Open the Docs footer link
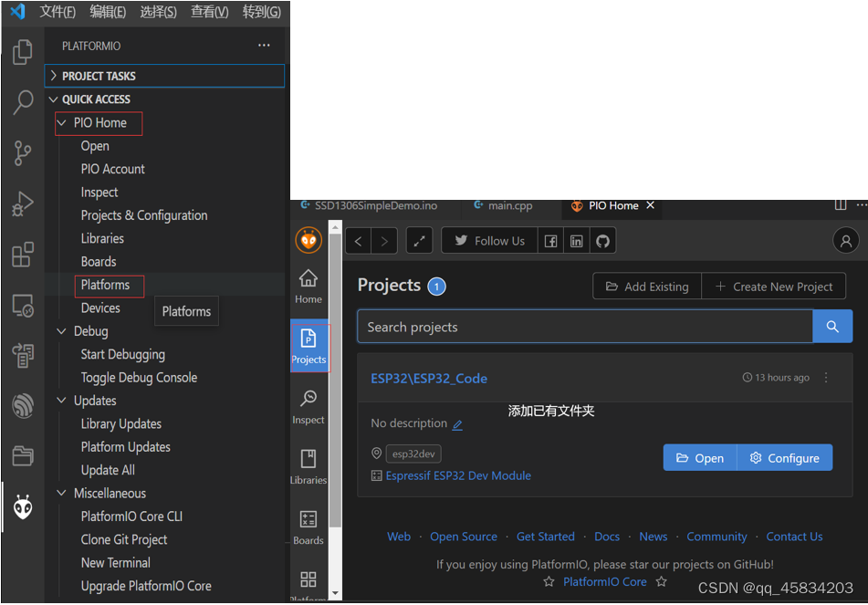 (607, 537)
